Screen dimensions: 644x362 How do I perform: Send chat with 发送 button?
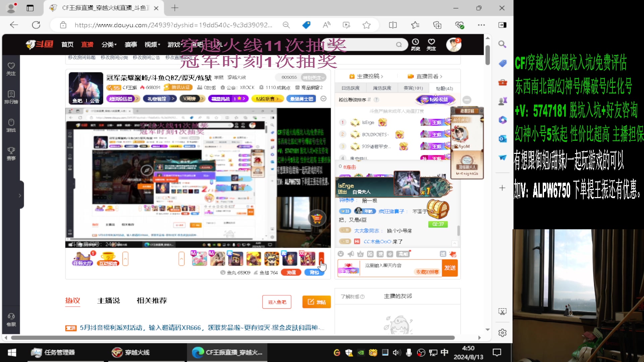tap(450, 268)
